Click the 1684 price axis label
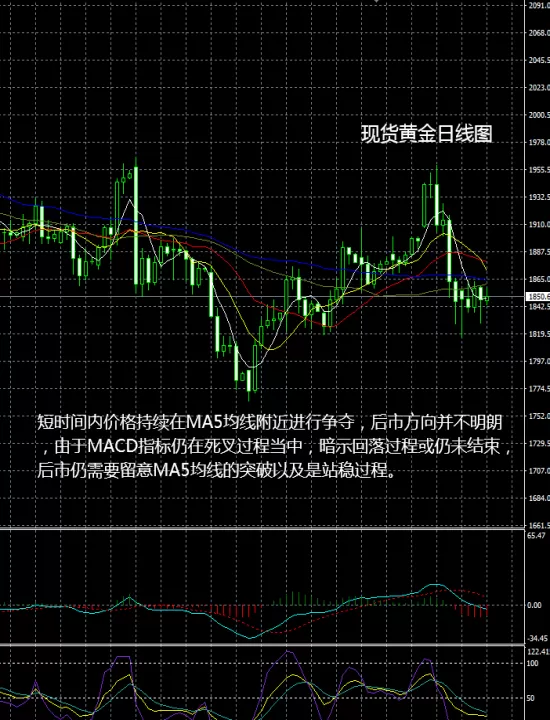The height and width of the screenshot is (720, 550). [539, 498]
